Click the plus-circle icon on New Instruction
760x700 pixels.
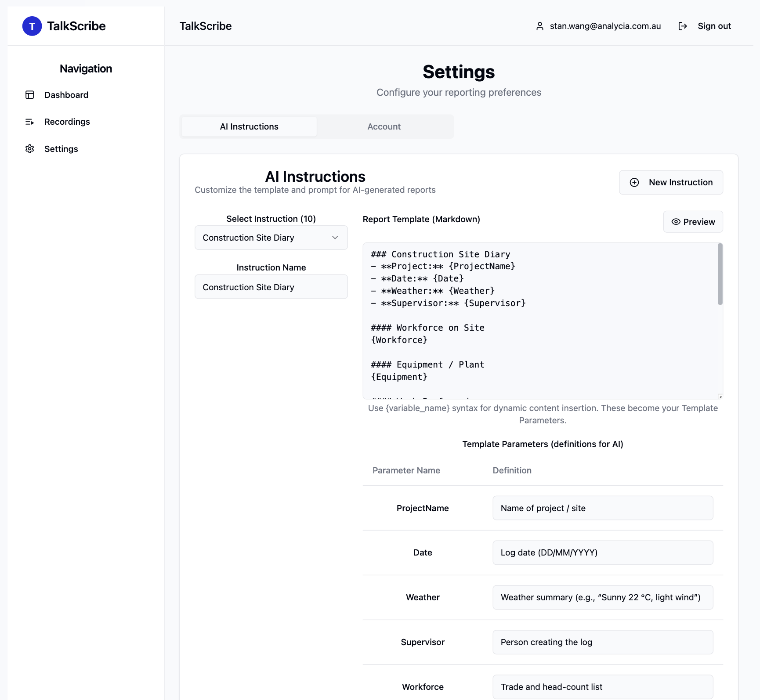[634, 182]
